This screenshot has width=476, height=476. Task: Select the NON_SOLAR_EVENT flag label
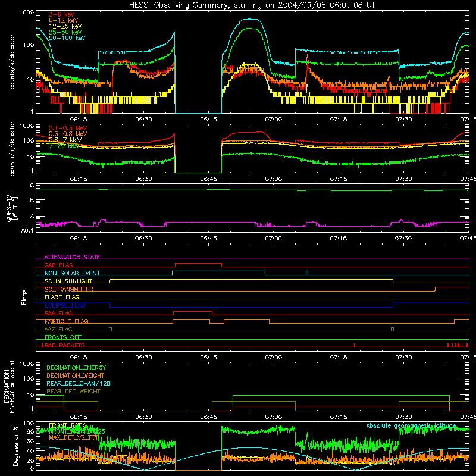72,273
